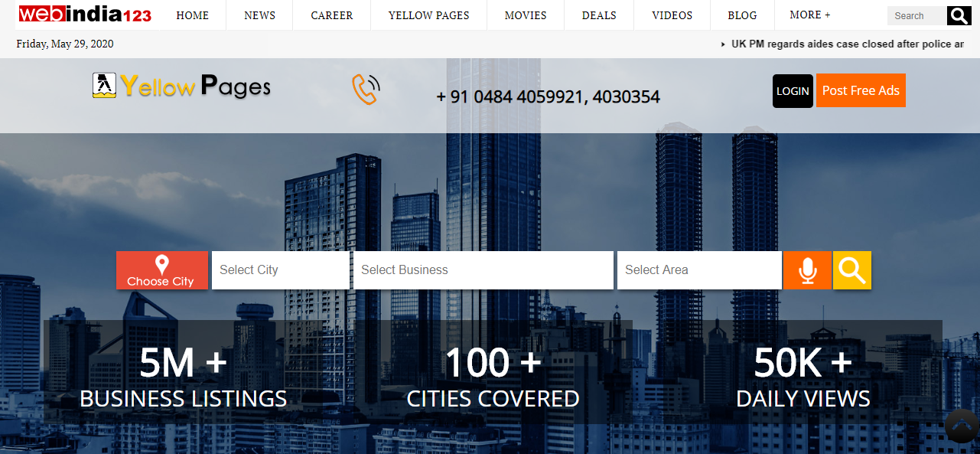Viewport: 980px width, 454px height.
Task: Go to the CAREER section
Action: pyautogui.click(x=332, y=15)
